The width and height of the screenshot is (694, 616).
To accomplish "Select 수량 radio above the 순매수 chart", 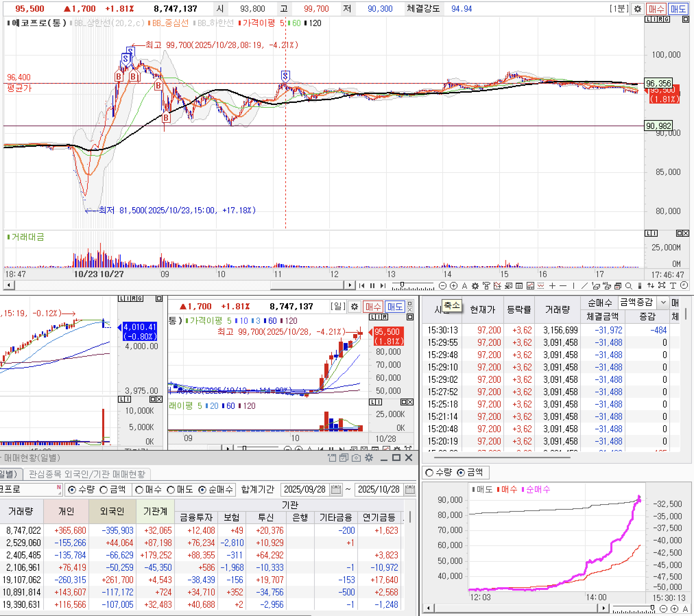I will tap(429, 473).
